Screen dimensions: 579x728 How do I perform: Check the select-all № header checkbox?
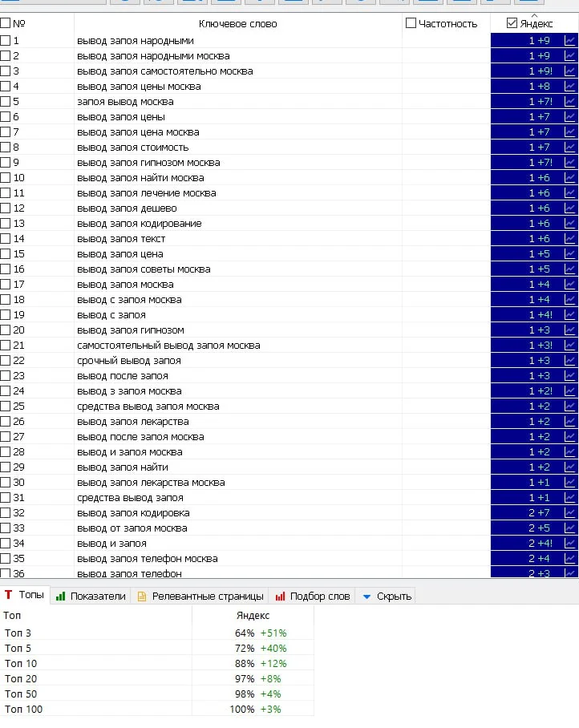pos(5,23)
